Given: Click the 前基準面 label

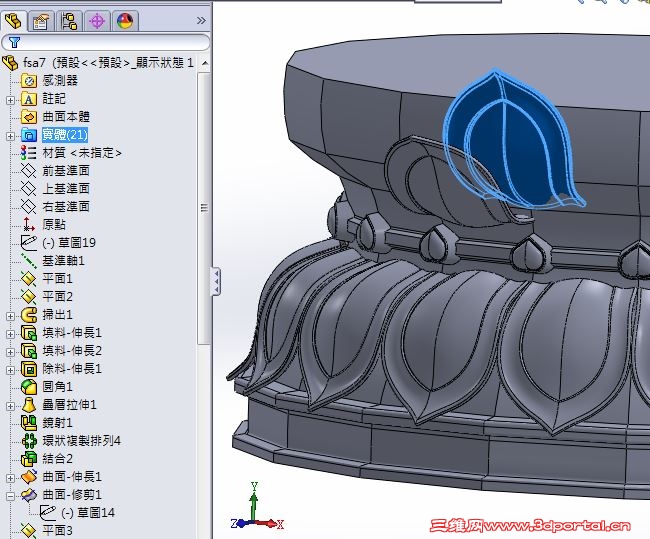Looking at the screenshot, I should pos(66,170).
